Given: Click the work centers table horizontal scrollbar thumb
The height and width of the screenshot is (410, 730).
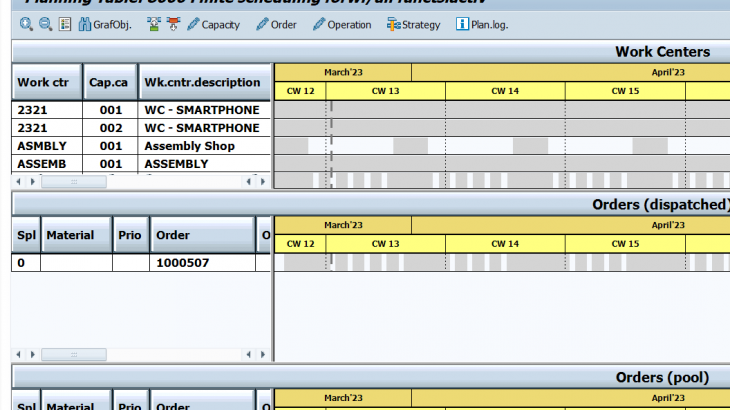Looking at the screenshot, I should click(74, 181).
